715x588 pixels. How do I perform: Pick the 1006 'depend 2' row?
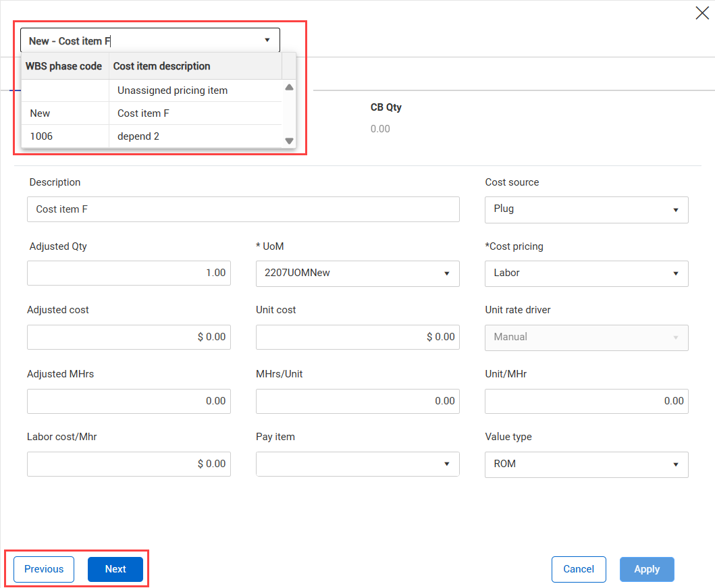click(x=138, y=136)
